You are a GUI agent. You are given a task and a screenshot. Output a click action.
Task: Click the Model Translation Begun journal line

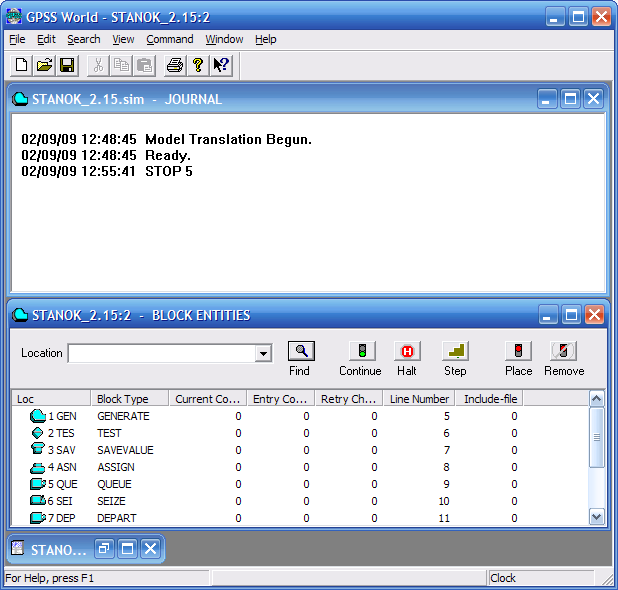point(166,139)
